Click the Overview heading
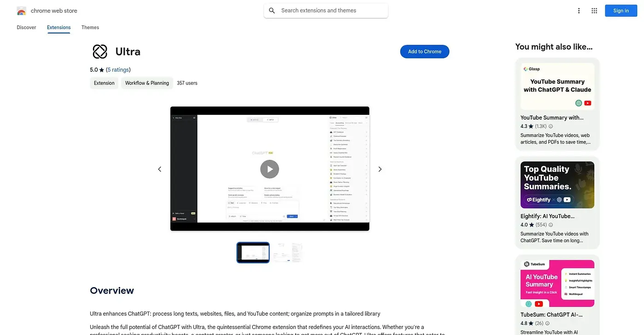The height and width of the screenshot is (335, 644). 112,290
